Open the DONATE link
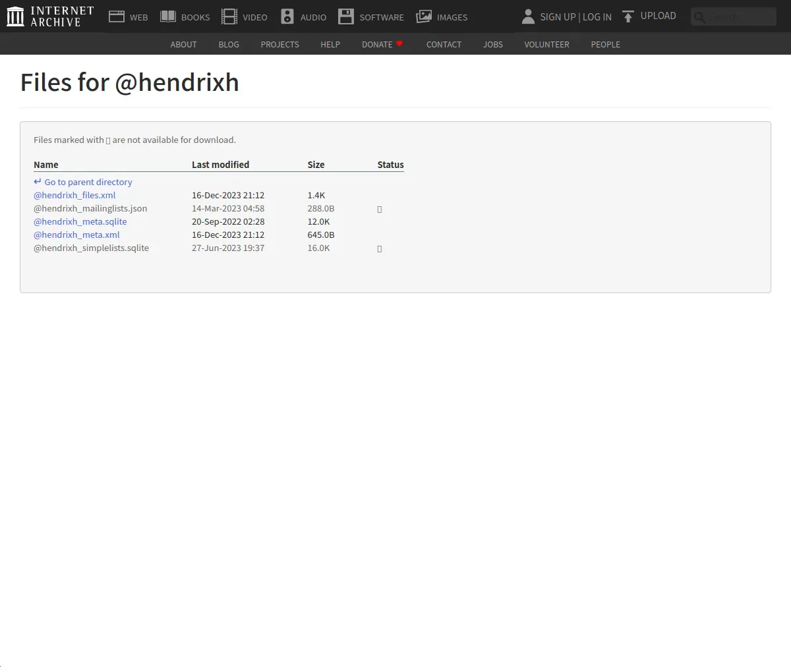Image resolution: width=791 pixels, height=672 pixels. click(377, 44)
